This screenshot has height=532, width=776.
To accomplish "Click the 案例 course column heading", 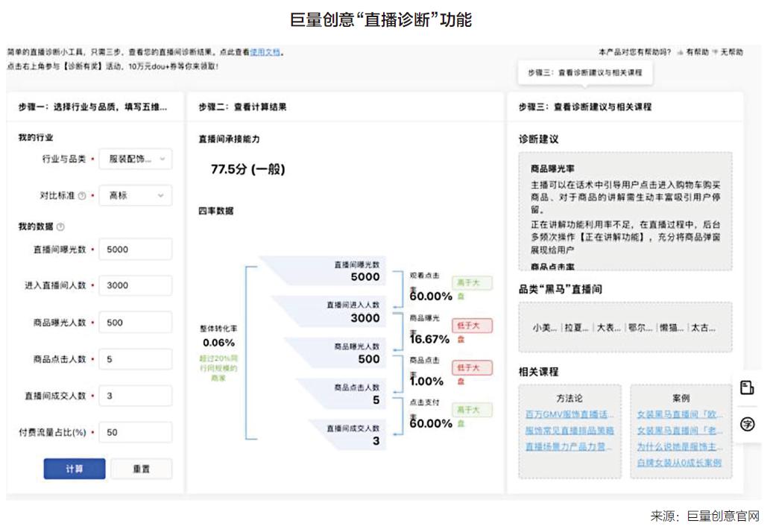I will 681,398.
